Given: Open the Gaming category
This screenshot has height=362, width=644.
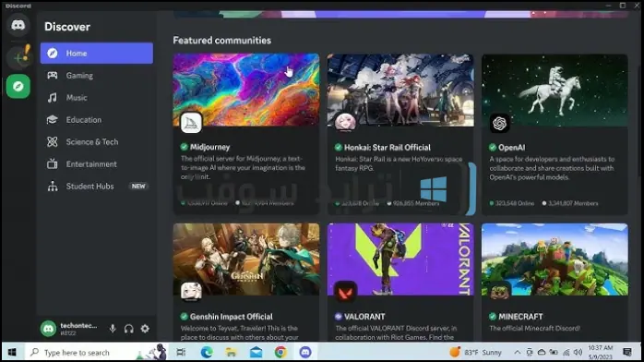Looking at the screenshot, I should click(x=97, y=75).
